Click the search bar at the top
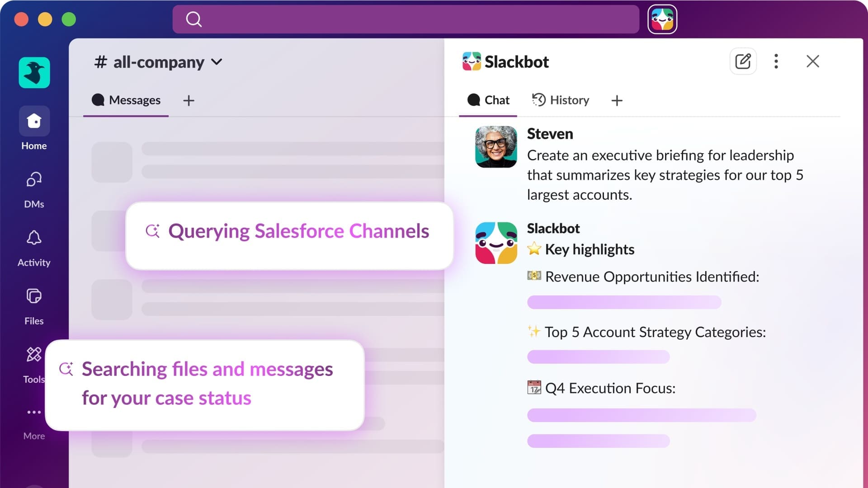The width and height of the screenshot is (868, 488). (x=406, y=19)
